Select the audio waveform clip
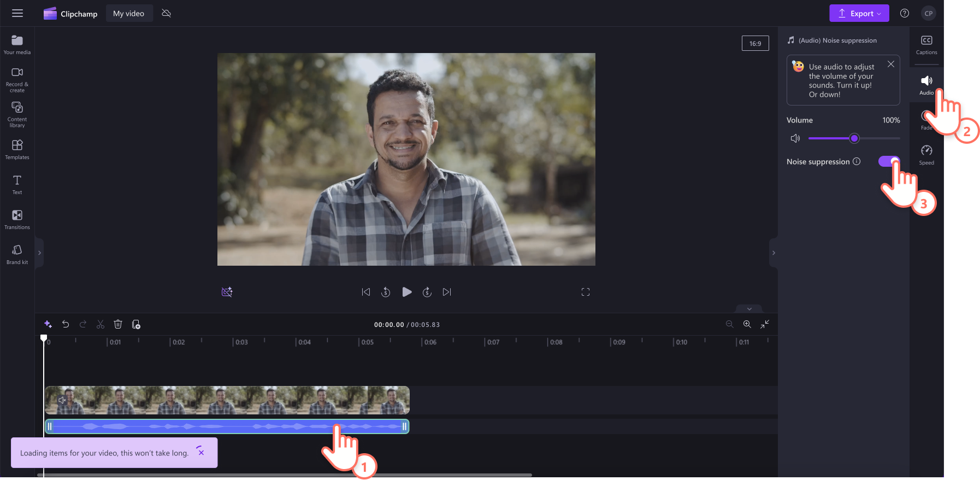980x480 pixels. [227, 426]
